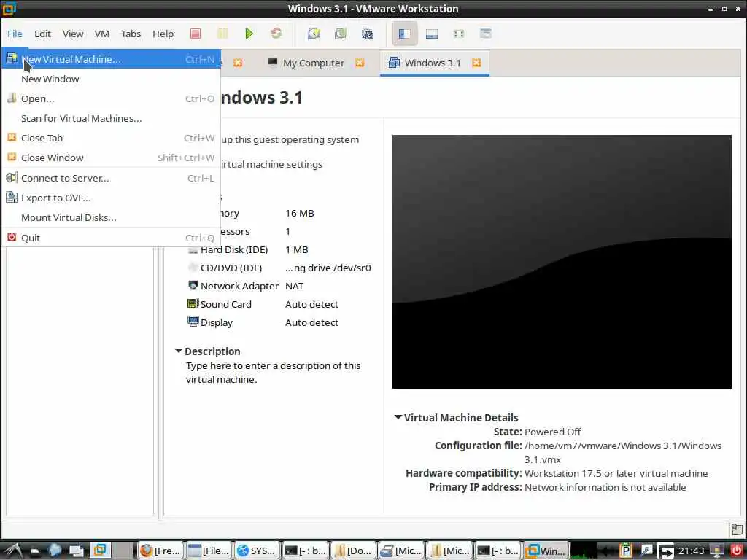The height and width of the screenshot is (560, 747).
Task: Toggle the library sidebar view icon
Action: pyautogui.click(x=404, y=34)
